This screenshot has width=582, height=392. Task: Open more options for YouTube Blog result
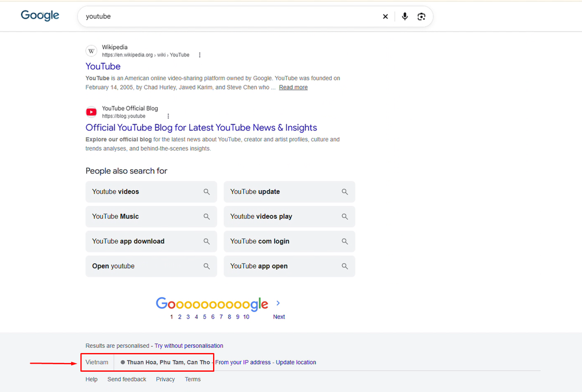point(168,116)
